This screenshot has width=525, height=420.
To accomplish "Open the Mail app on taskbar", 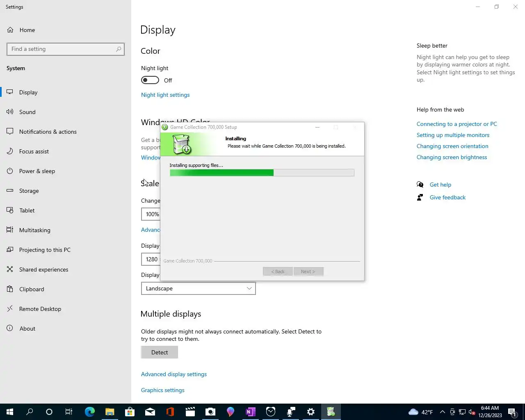I will [150, 412].
